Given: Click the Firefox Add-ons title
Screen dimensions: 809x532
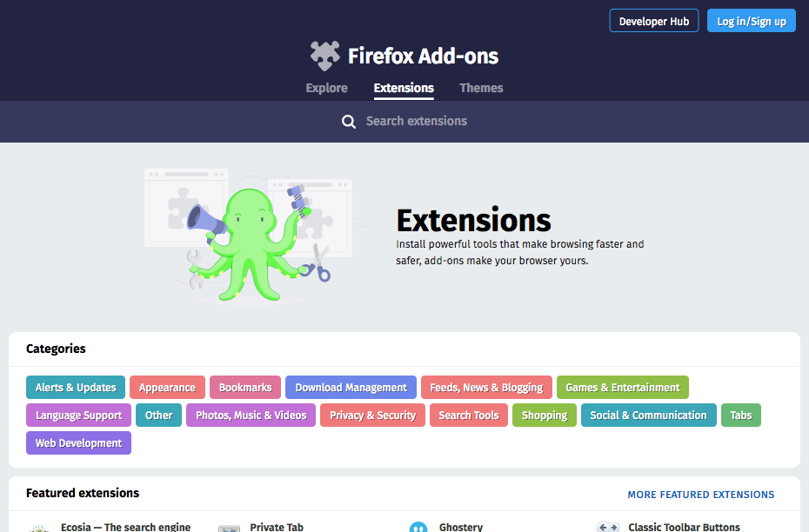Looking at the screenshot, I should (423, 57).
